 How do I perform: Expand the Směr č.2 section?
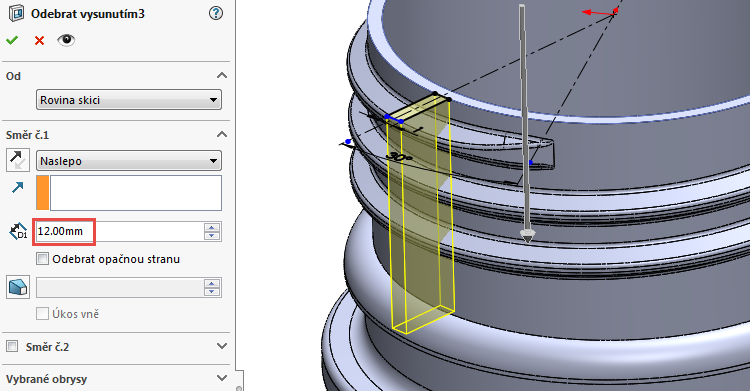[x=221, y=346]
